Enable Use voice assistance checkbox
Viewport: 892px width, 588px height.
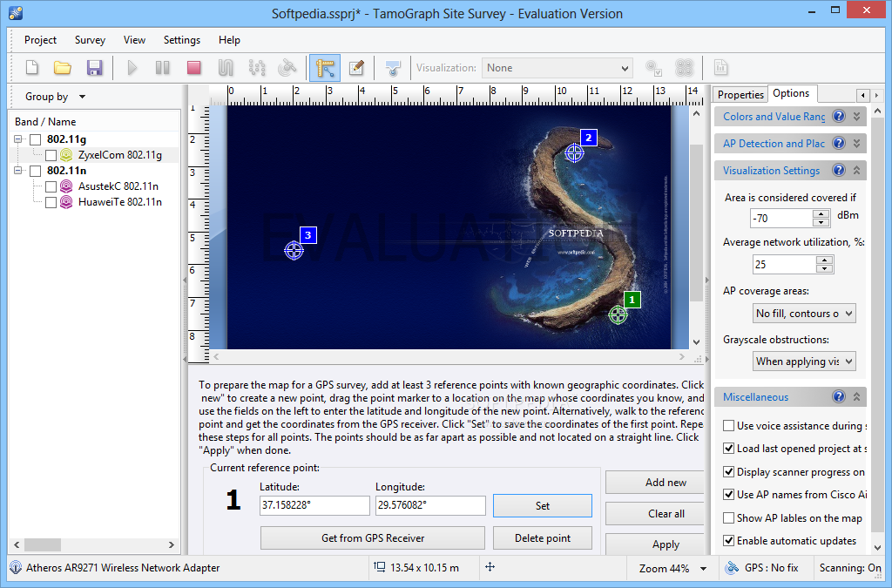[x=728, y=426]
